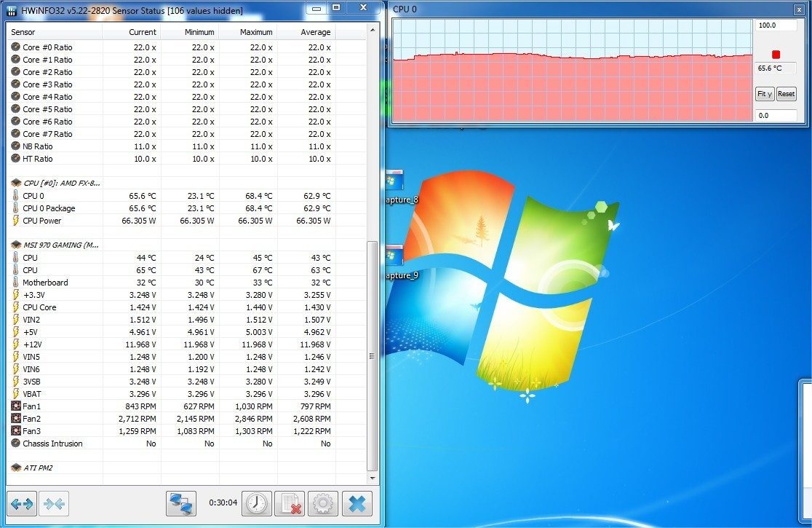Click the sensor list vertical scrollbar thumb
The height and width of the screenshot is (528, 812).
coord(372,356)
